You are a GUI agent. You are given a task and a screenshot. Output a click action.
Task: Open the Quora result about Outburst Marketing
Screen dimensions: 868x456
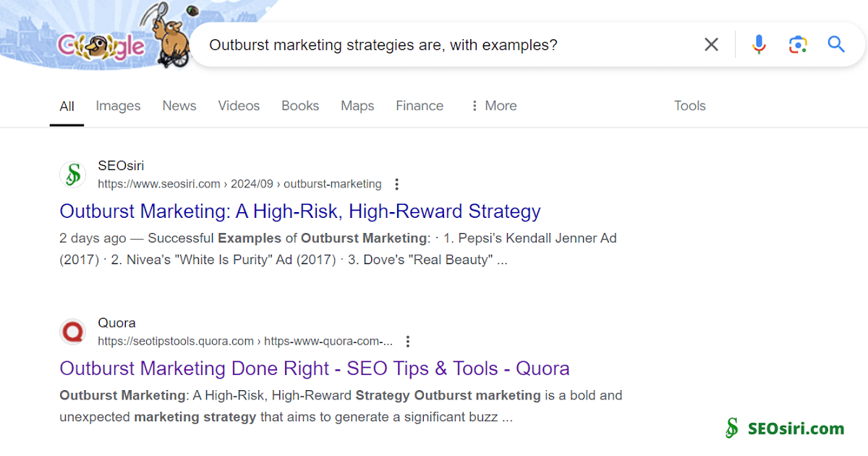coord(314,368)
